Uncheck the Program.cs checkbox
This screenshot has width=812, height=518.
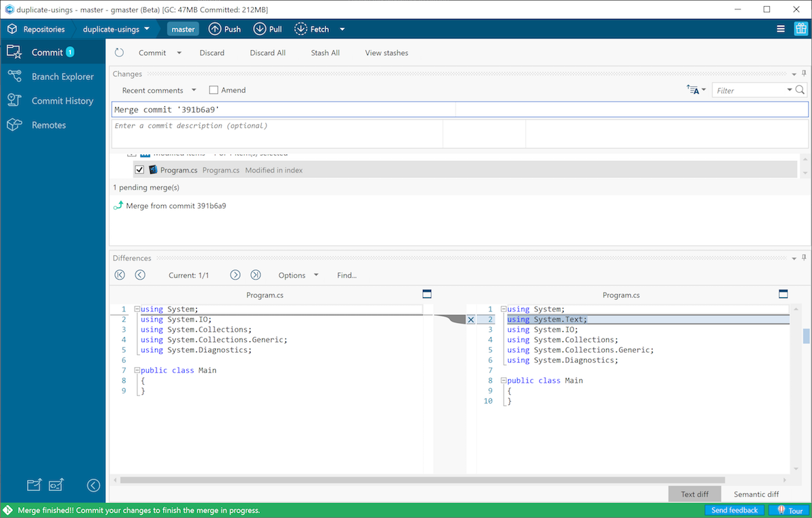[x=139, y=170]
